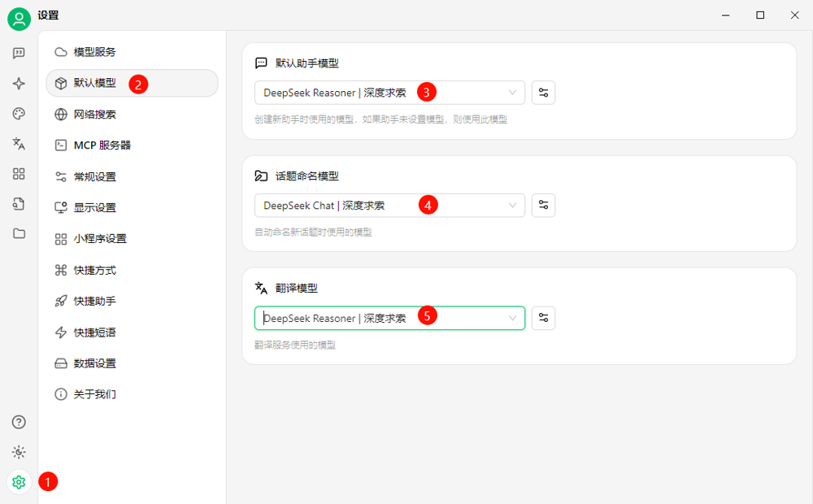Viewport: 813px width, 504px height.
Task: Select 模型服务 in the settings menu
Action: click(x=94, y=52)
